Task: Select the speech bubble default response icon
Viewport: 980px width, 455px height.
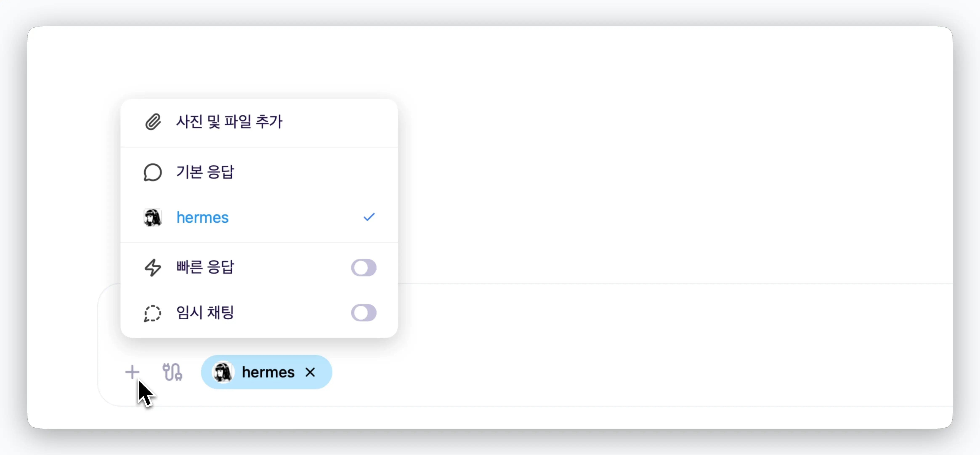Action: point(153,173)
